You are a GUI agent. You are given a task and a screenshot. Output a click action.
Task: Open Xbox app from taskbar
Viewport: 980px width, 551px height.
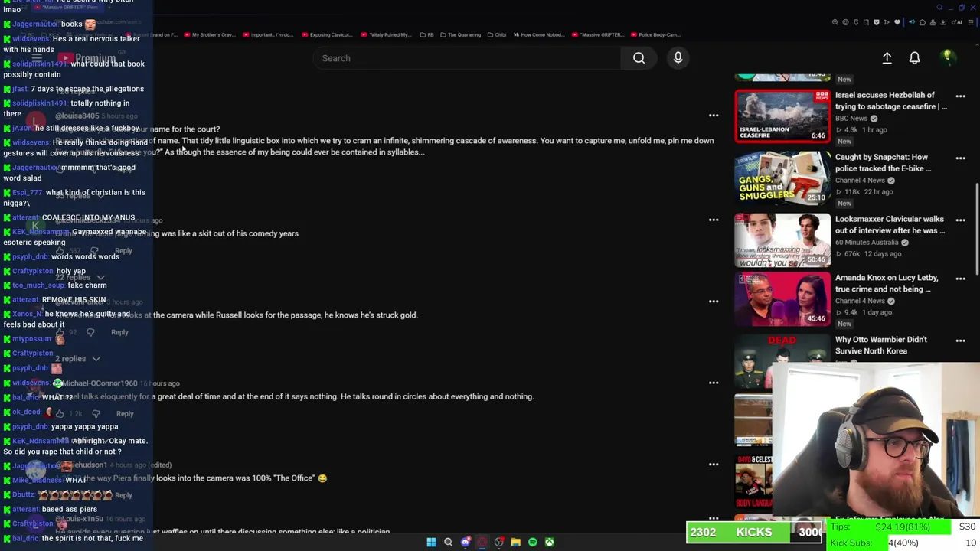[549, 542]
